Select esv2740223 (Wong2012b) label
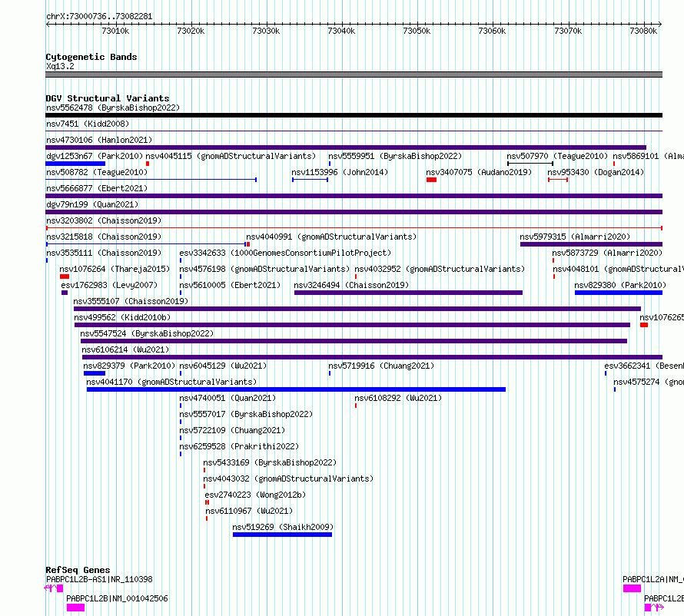Screen dimensions: 684x616 click(x=256, y=495)
